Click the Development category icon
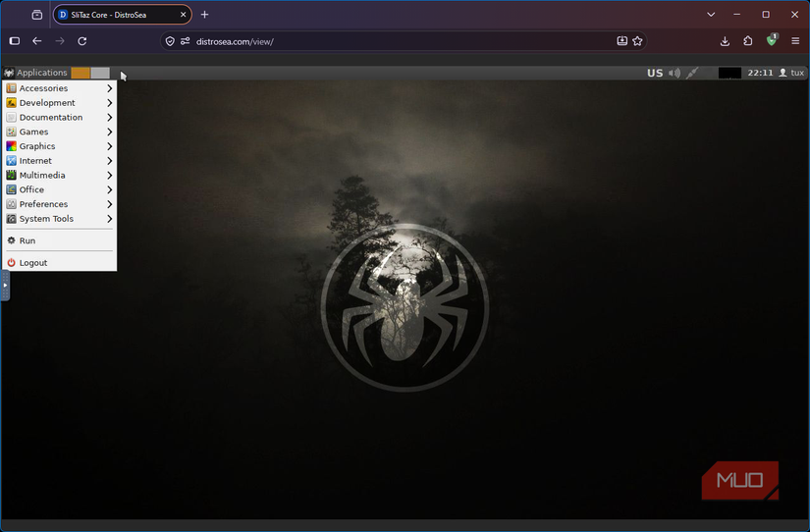Viewport: 810px width, 532px height. pyautogui.click(x=12, y=103)
